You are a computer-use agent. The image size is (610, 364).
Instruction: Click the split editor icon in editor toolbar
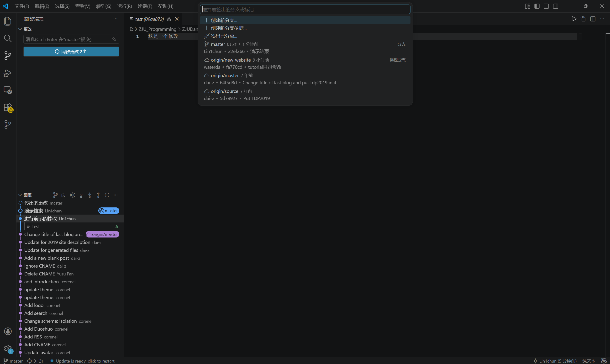593,19
